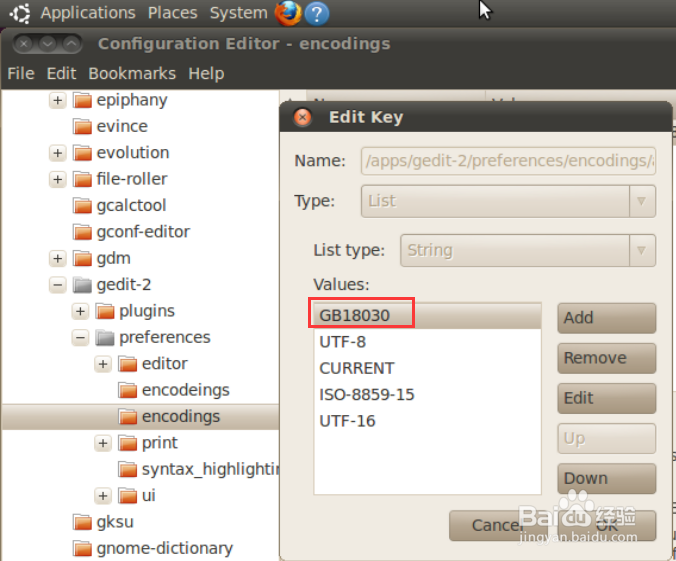Select the editor folder icon
676x561 pixels.
(128, 364)
